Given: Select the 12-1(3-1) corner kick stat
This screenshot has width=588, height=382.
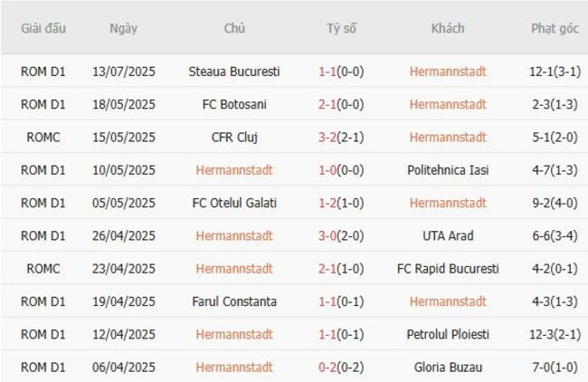Looking at the screenshot, I should [x=555, y=72].
